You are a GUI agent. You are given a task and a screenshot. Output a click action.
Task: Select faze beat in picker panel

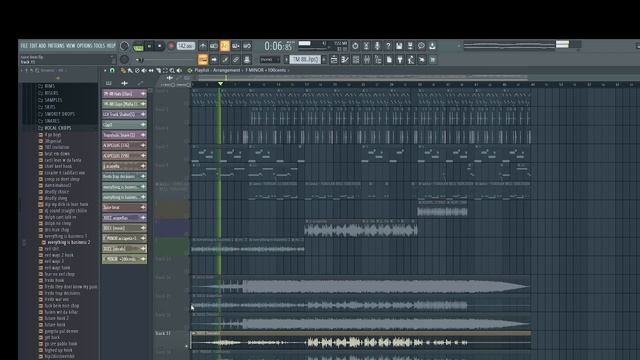click(x=124, y=207)
